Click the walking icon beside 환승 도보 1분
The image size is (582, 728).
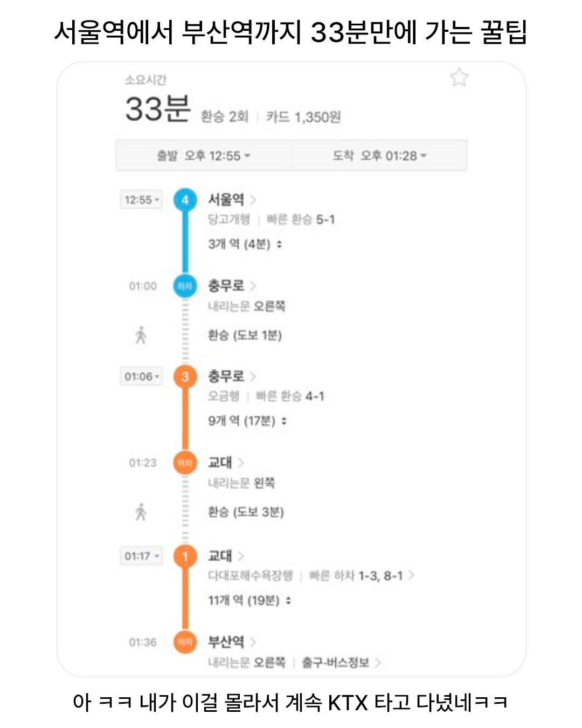click(141, 335)
